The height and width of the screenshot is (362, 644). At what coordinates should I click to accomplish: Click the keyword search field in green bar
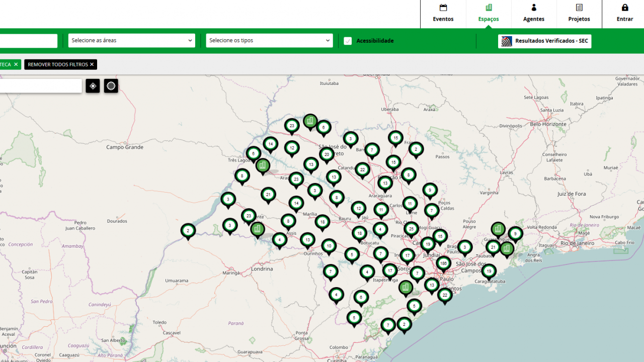tap(29, 41)
